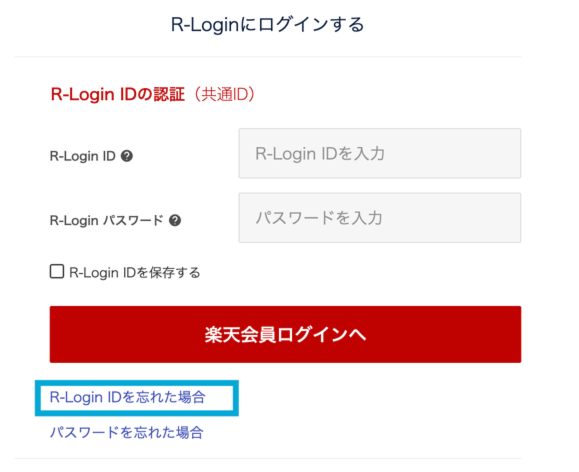Click the white 楽天会員ログインへ text on button
The width and height of the screenshot is (579, 472).
click(x=285, y=335)
